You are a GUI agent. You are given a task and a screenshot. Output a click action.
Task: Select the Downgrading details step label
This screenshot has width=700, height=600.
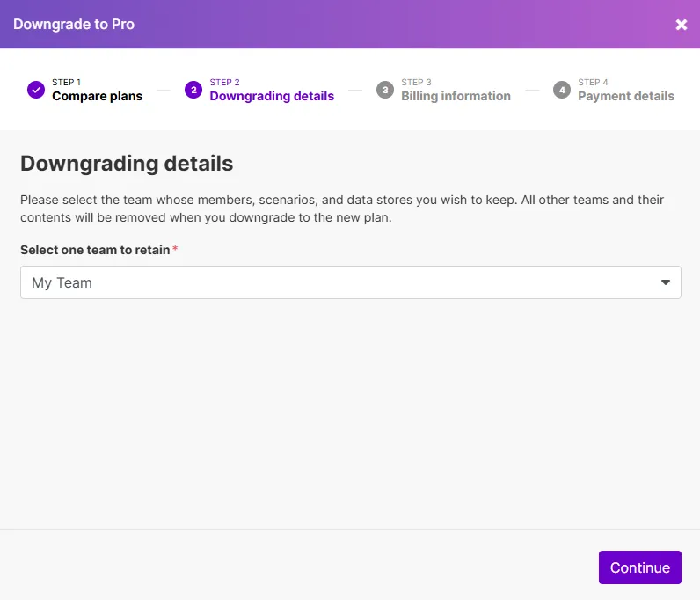tap(272, 96)
